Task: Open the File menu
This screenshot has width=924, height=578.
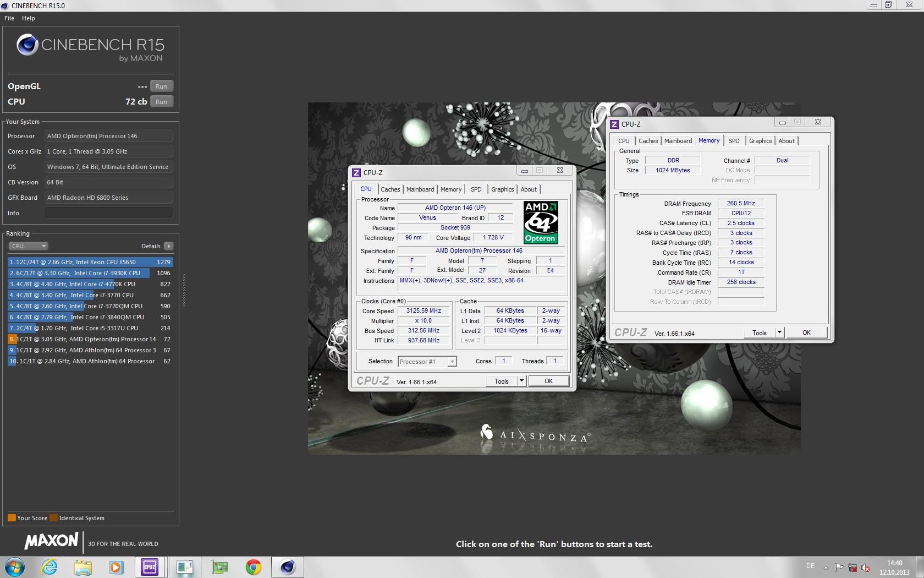Action: point(9,18)
